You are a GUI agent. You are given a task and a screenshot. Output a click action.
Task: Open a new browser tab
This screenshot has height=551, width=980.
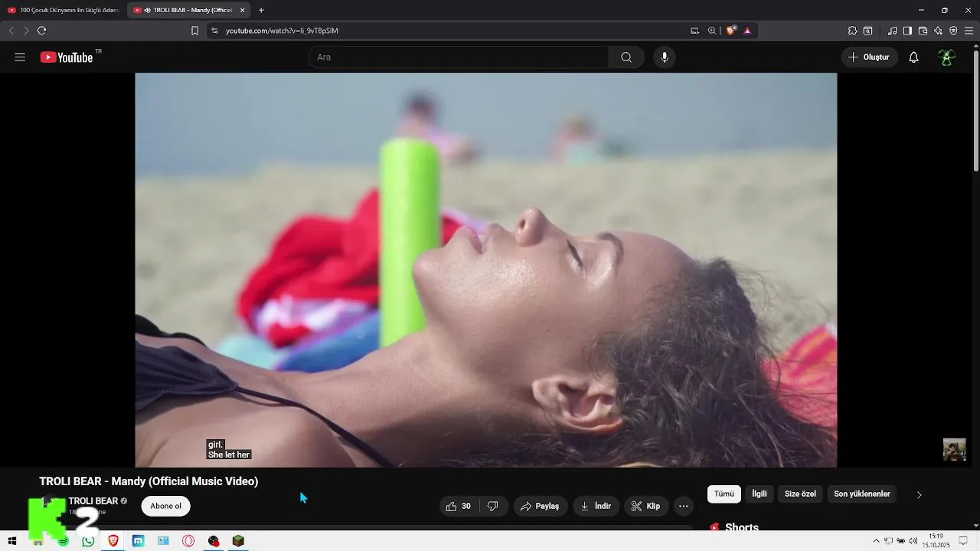(261, 10)
